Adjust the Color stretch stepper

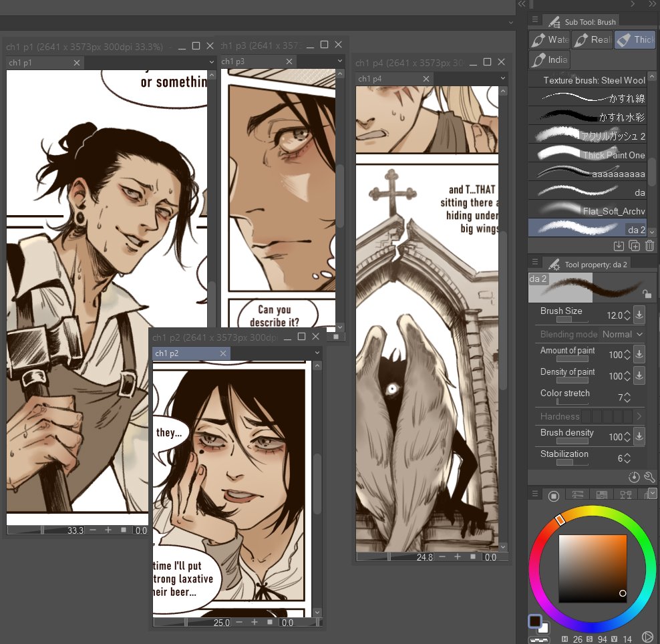(x=627, y=397)
